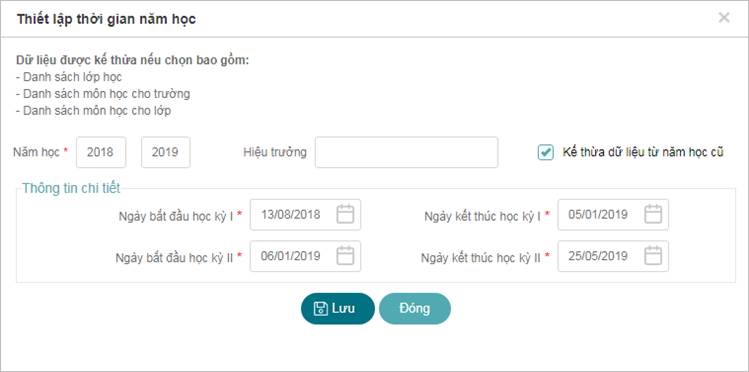Click the 'Kế thừa dữ liệu từ năm học cũ' label
The height and width of the screenshot is (372, 749).
click(x=643, y=152)
